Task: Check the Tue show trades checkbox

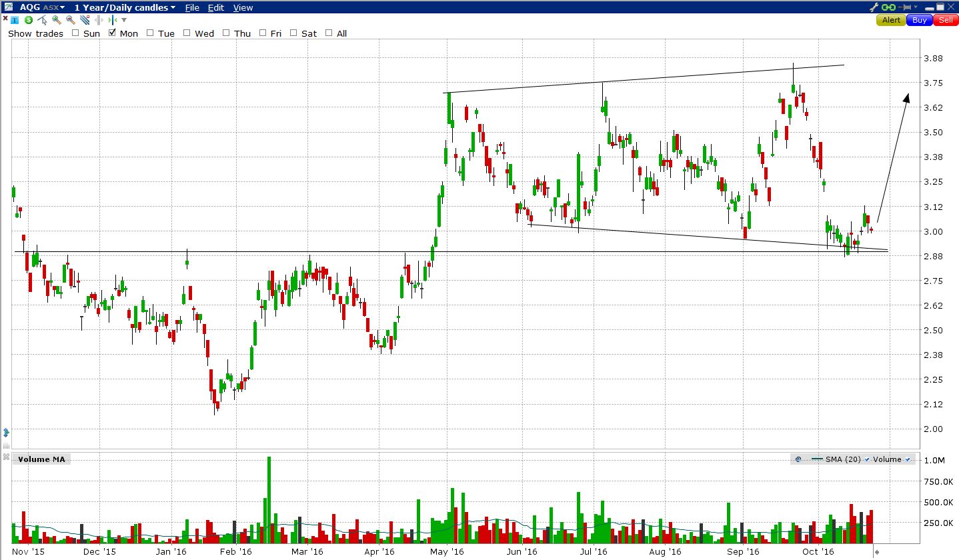Action: [150, 33]
